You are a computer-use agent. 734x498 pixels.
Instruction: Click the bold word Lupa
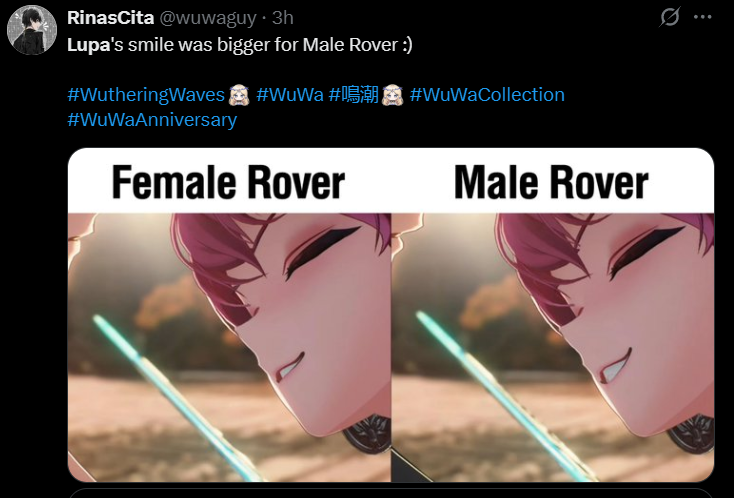coord(88,45)
